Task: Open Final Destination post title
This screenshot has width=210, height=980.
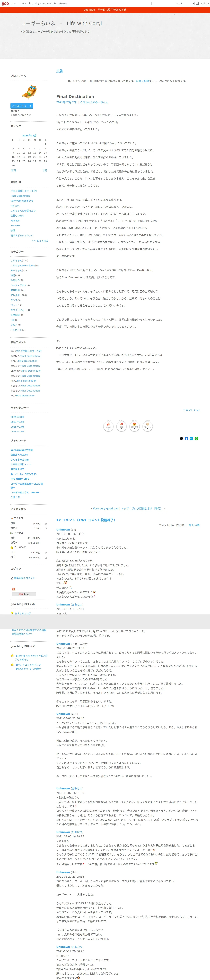Action: 75,97
